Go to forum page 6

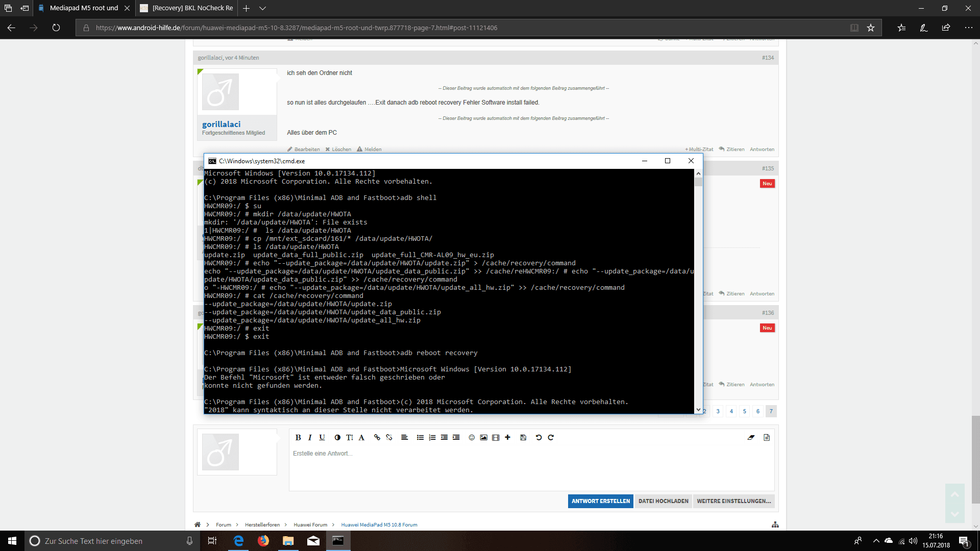[757, 411]
